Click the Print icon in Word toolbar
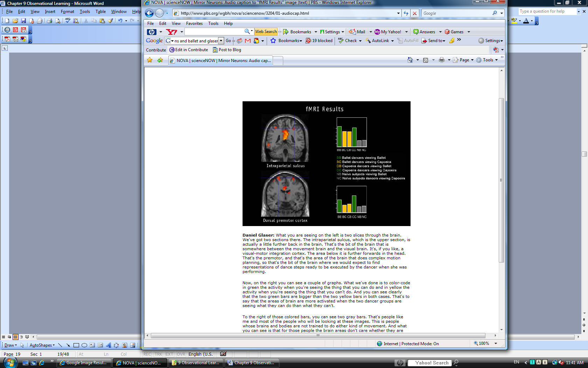This screenshot has width=588, height=368. [49, 21]
